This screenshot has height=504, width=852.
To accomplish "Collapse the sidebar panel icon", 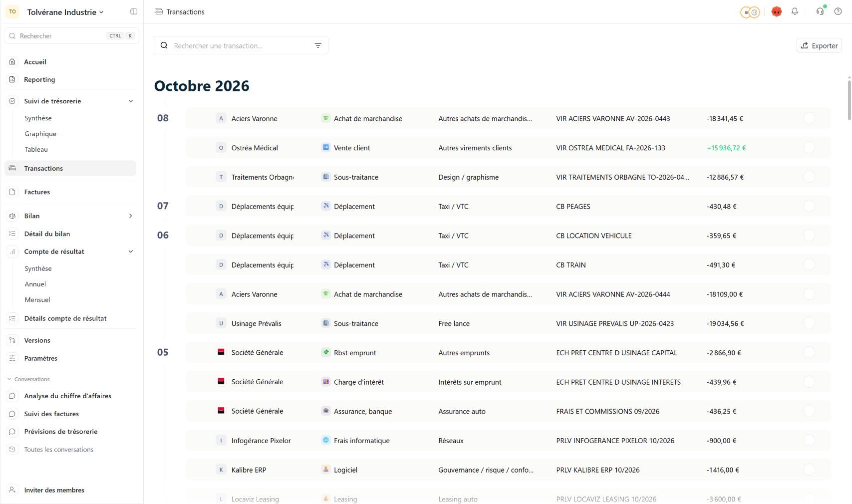I will [134, 11].
